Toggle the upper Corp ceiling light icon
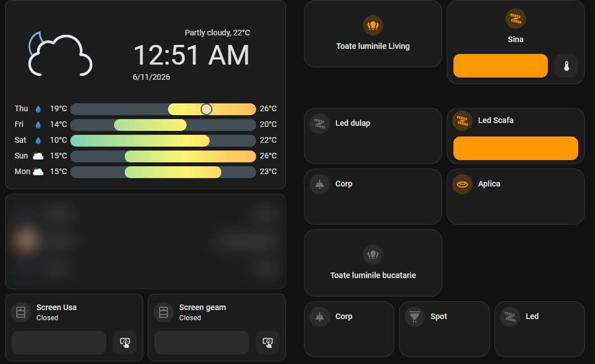The height and width of the screenshot is (364, 595). tap(320, 184)
